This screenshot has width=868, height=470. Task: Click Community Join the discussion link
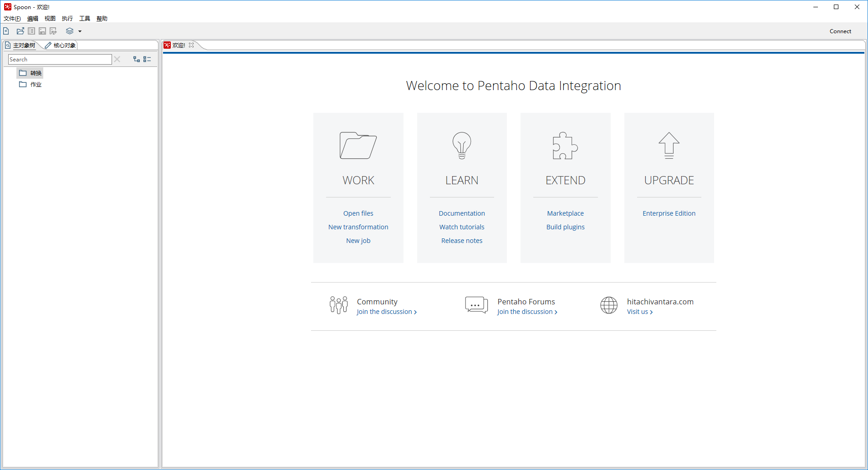coord(387,312)
